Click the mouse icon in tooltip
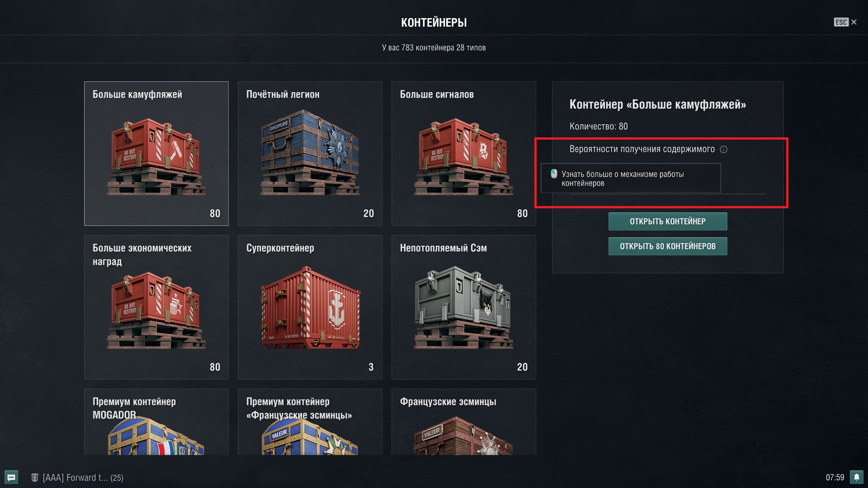Image resolution: width=868 pixels, height=488 pixels. (x=554, y=174)
